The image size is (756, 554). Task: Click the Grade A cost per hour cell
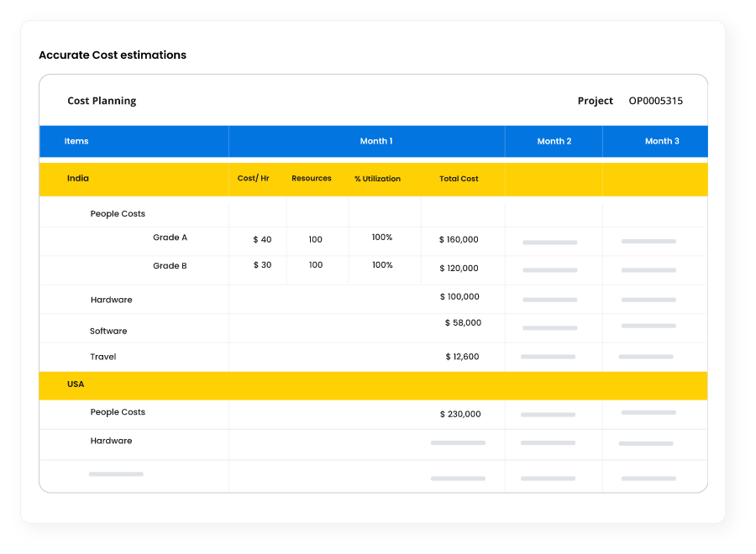(x=262, y=240)
